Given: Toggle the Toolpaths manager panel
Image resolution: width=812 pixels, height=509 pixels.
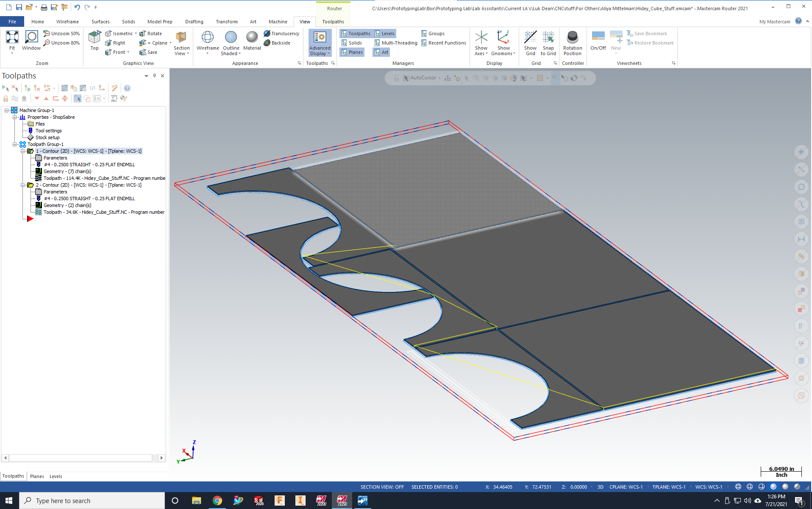Looking at the screenshot, I should (355, 34).
